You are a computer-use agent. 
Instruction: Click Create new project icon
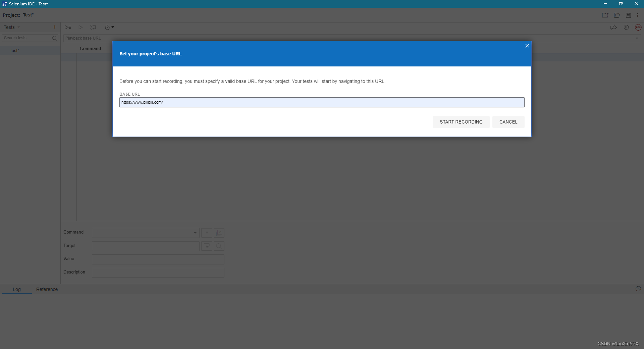tap(605, 15)
